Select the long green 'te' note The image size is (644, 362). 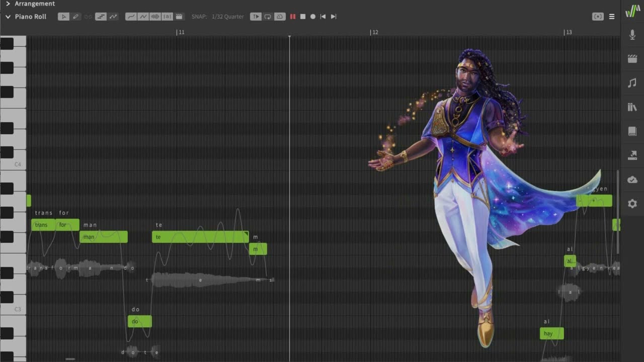pos(200,237)
